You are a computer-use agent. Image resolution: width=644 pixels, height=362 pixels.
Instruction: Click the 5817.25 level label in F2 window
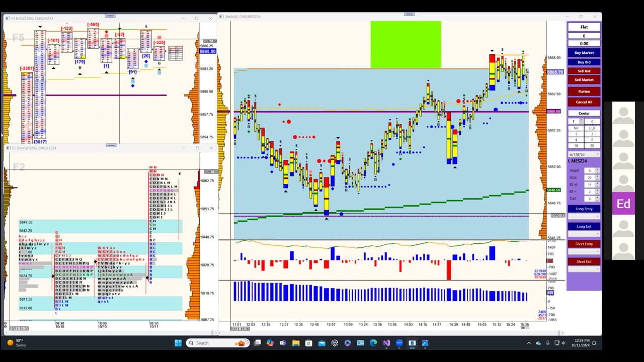click(x=26, y=299)
